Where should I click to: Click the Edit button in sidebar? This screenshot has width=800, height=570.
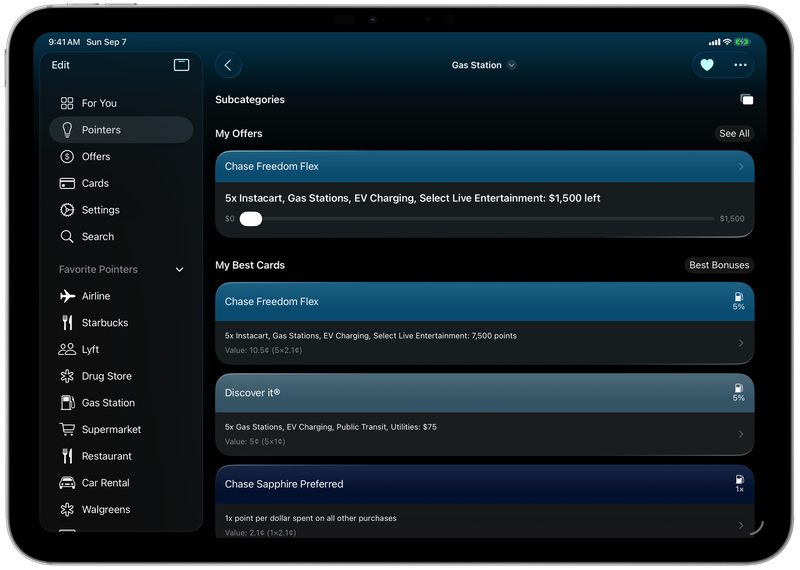60,65
